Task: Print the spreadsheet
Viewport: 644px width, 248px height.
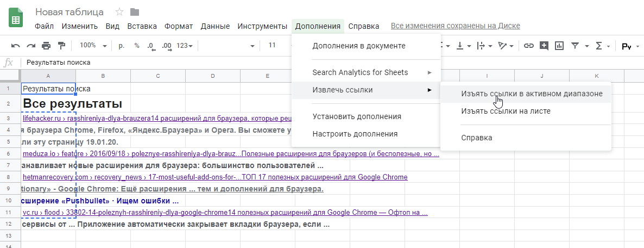Action: tap(46, 46)
